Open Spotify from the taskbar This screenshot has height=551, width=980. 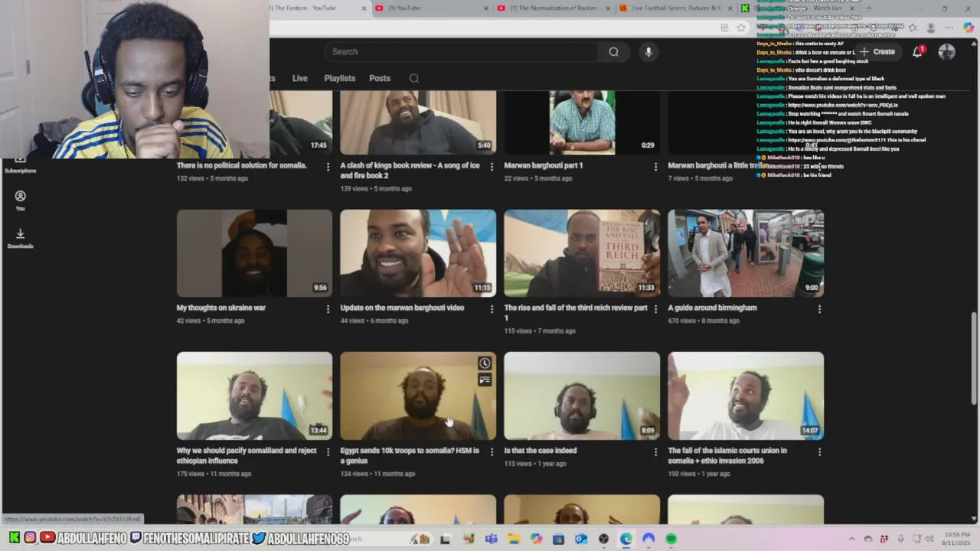(x=671, y=539)
